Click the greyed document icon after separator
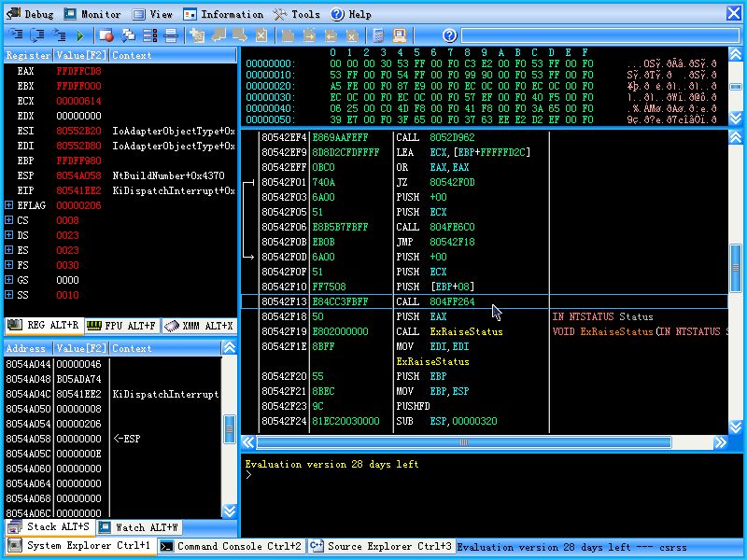747x560 pixels. (288, 35)
